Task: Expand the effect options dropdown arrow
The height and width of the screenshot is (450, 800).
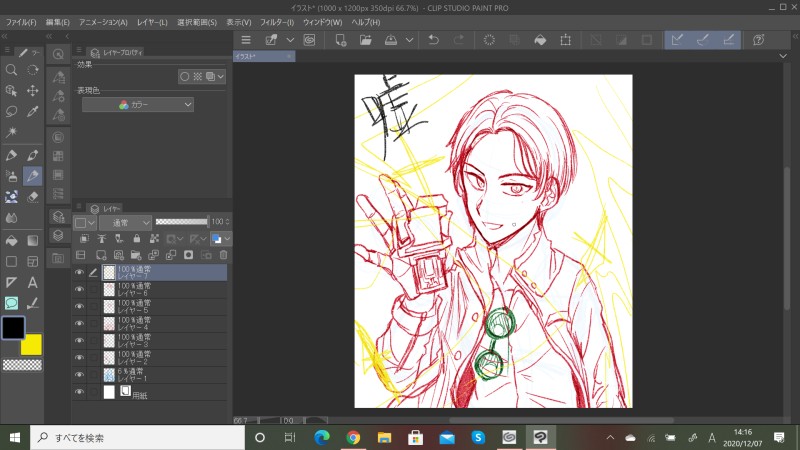Action: click(x=220, y=77)
